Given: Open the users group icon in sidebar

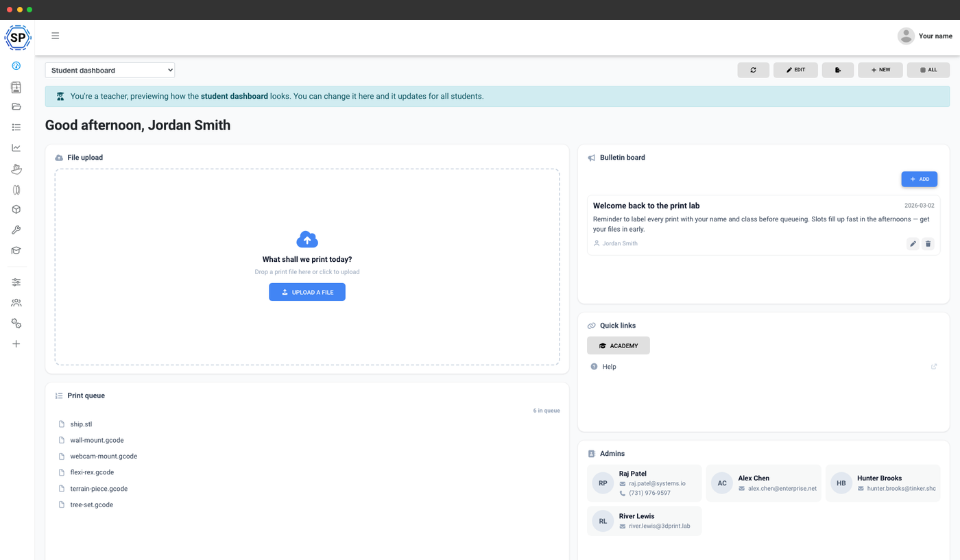Looking at the screenshot, I should (x=16, y=303).
